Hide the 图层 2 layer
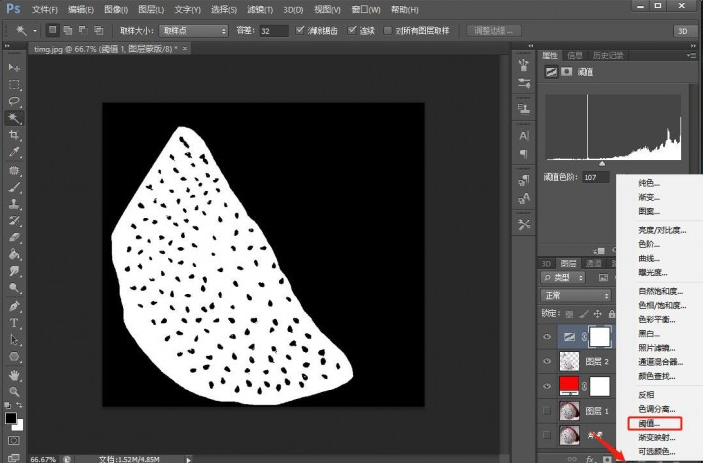Image resolution: width=703 pixels, height=463 pixels. pos(546,362)
